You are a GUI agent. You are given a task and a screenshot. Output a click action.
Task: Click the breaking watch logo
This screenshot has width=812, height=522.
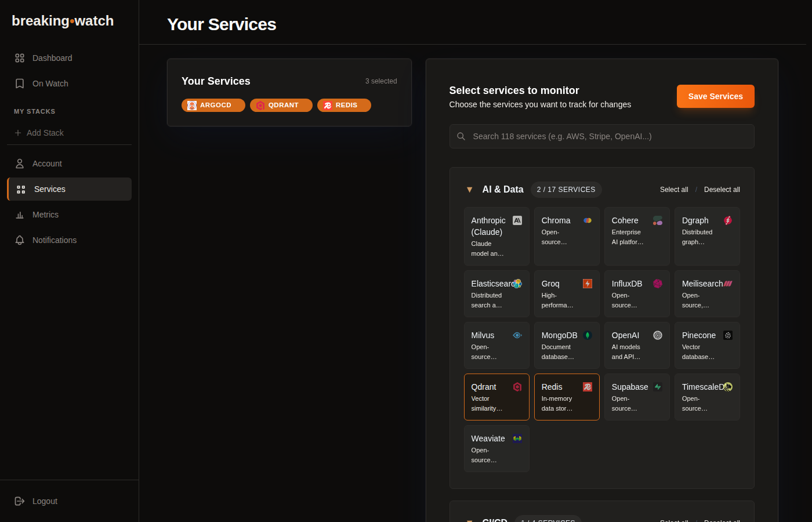63,21
